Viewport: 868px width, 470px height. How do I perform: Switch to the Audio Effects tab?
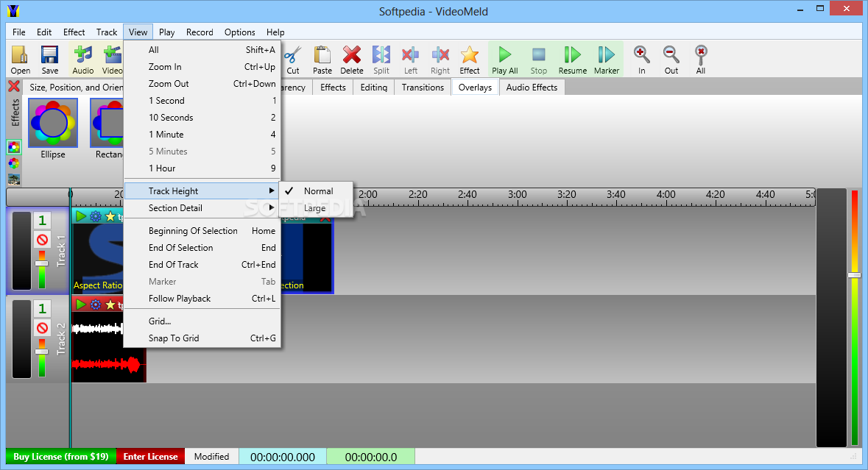click(x=532, y=88)
